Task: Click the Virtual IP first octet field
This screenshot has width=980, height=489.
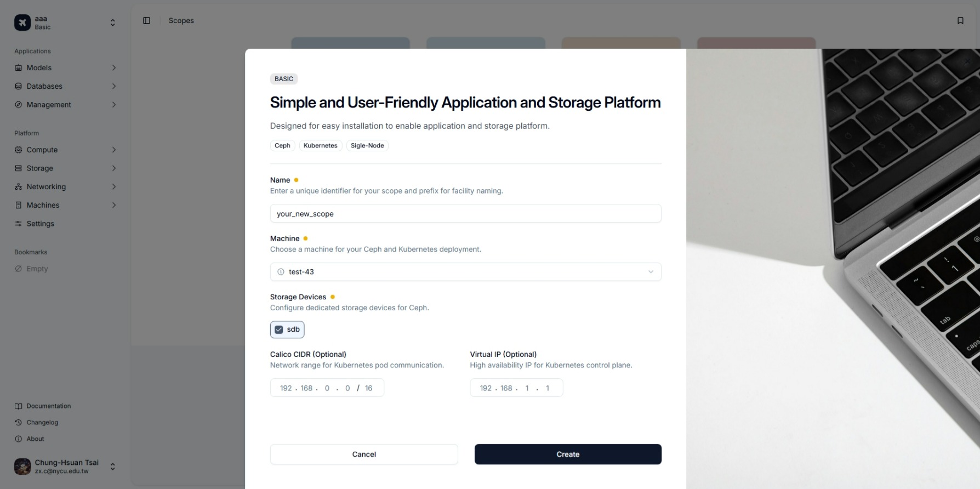Action: [486, 388]
